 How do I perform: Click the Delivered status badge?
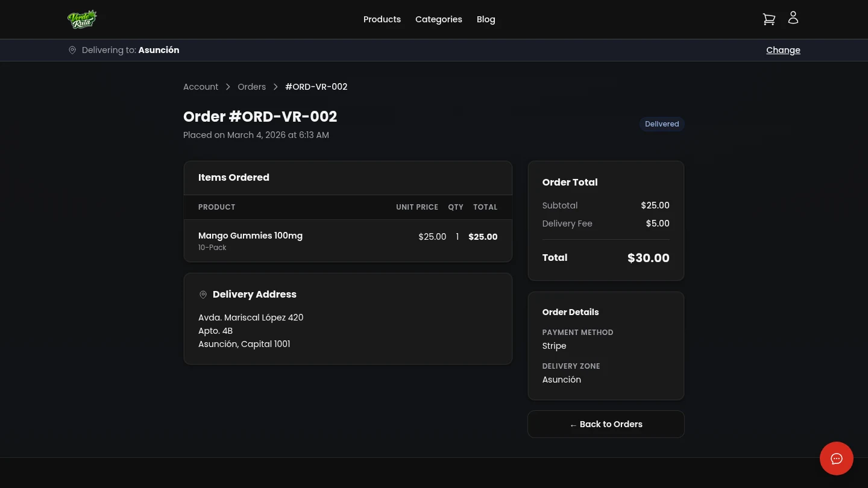[x=662, y=124]
